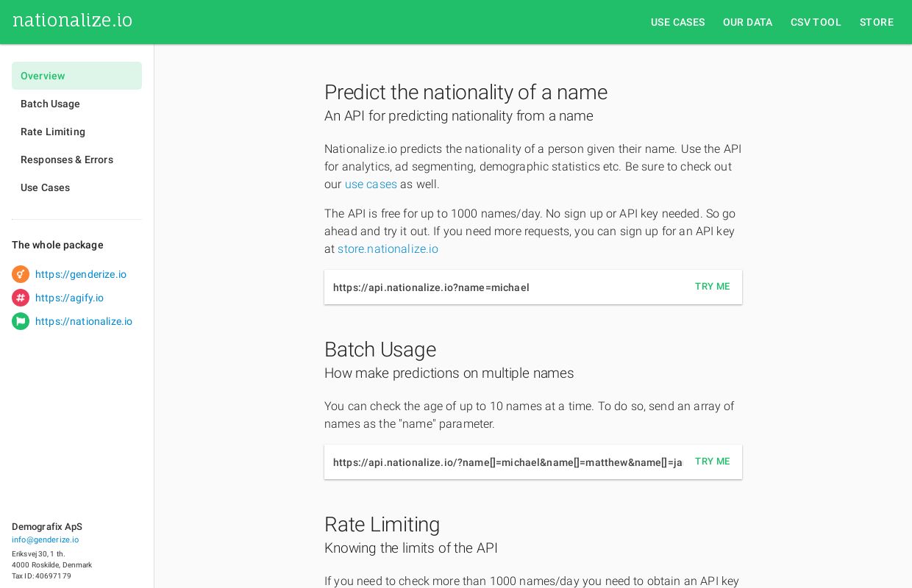Open the store.nationalize.io link
The image size is (912, 588).
pos(388,249)
